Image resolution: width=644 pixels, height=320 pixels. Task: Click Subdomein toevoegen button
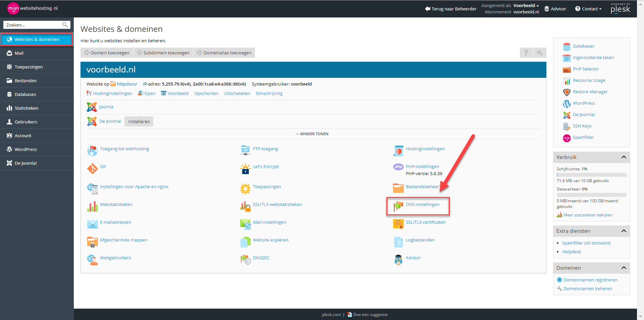[x=163, y=53]
